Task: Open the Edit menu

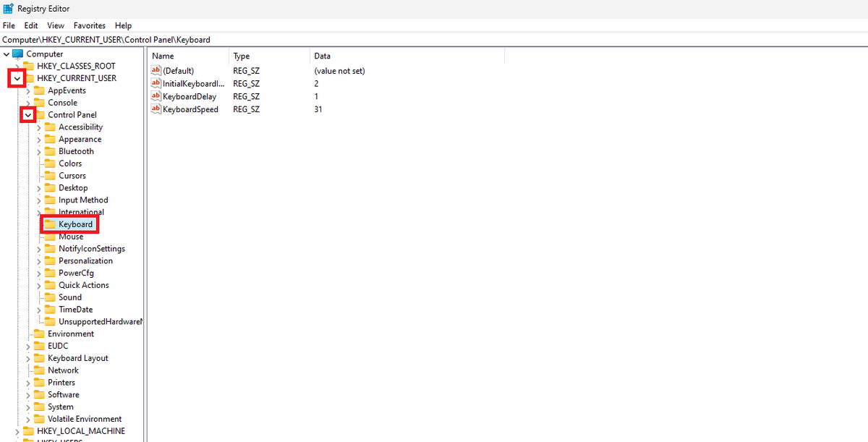Action: point(31,25)
